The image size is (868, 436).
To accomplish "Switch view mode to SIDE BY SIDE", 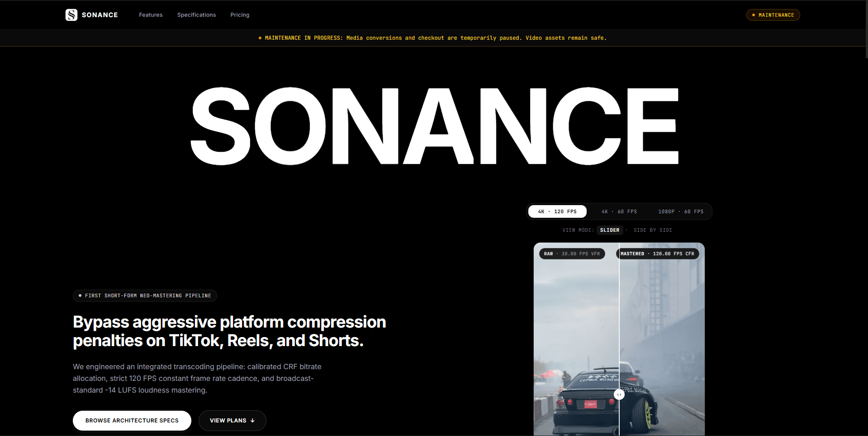I will [653, 230].
